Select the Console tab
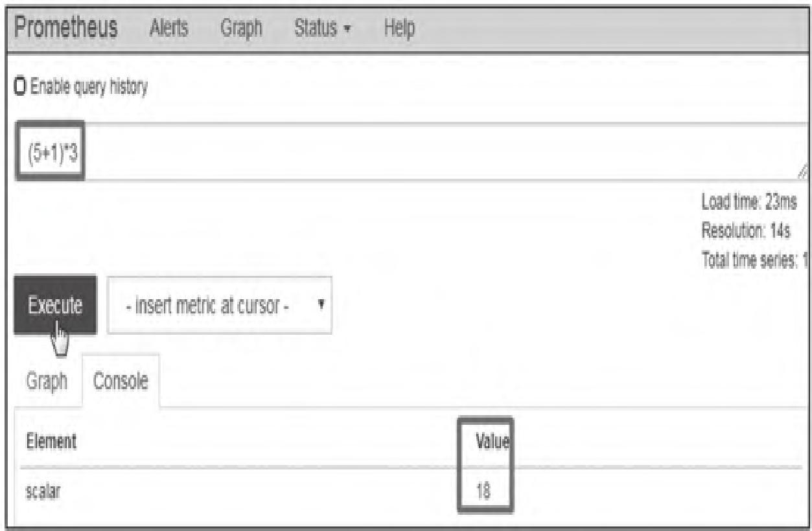812x531 pixels. [x=121, y=381]
